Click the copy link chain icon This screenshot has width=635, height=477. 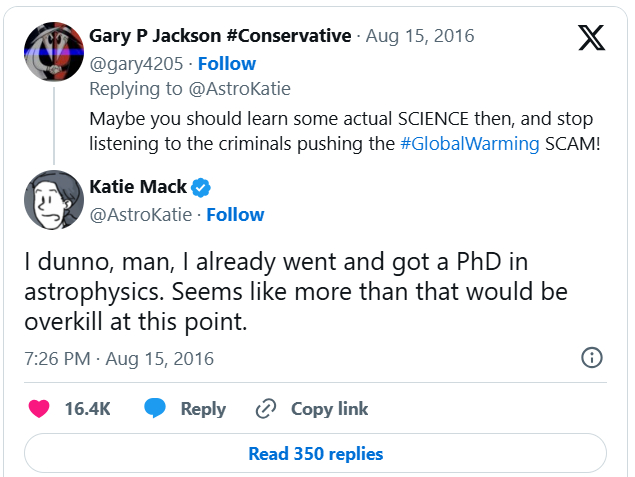266,408
